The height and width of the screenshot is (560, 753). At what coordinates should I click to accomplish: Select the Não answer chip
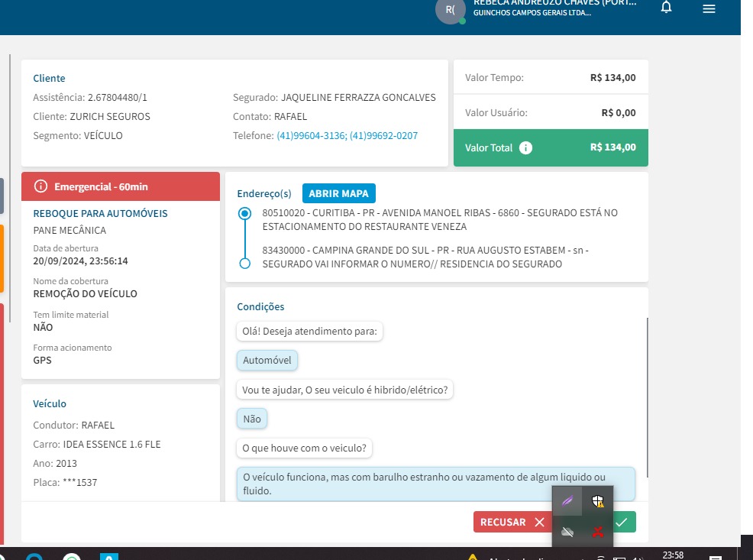[252, 419]
